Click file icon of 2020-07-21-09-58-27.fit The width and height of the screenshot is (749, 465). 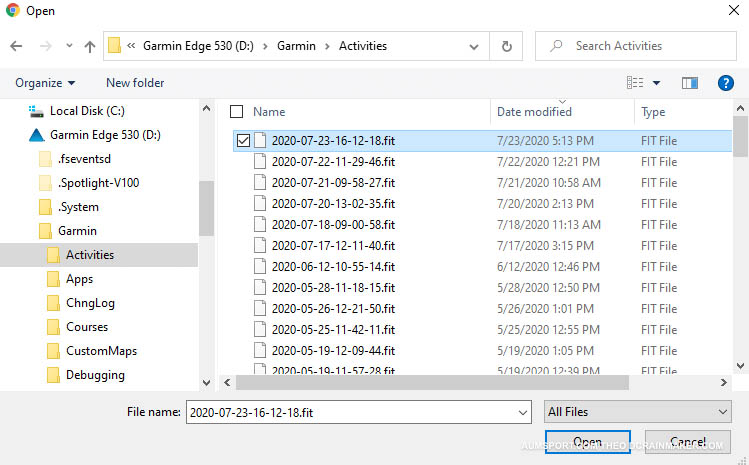point(260,183)
